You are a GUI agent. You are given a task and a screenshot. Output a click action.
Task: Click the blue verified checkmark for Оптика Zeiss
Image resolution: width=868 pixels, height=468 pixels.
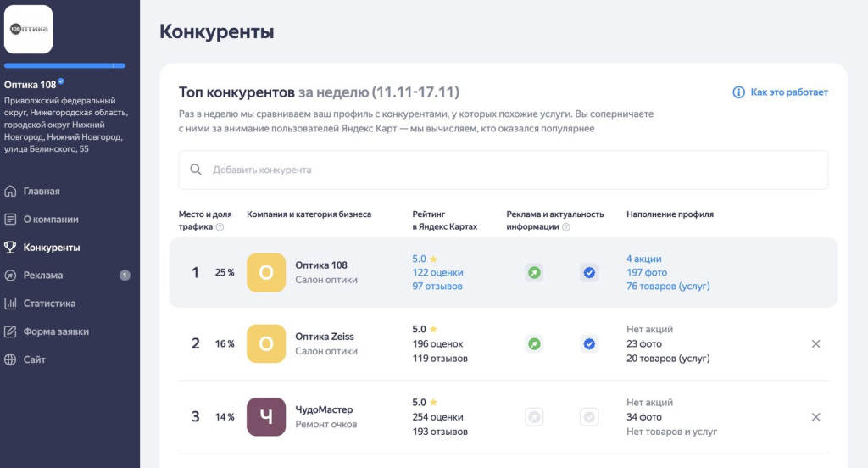tap(590, 344)
